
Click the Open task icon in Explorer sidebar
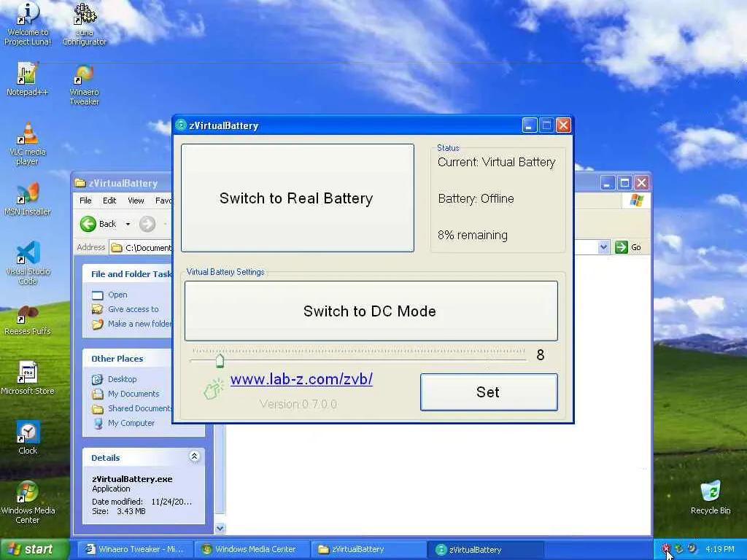(x=97, y=295)
